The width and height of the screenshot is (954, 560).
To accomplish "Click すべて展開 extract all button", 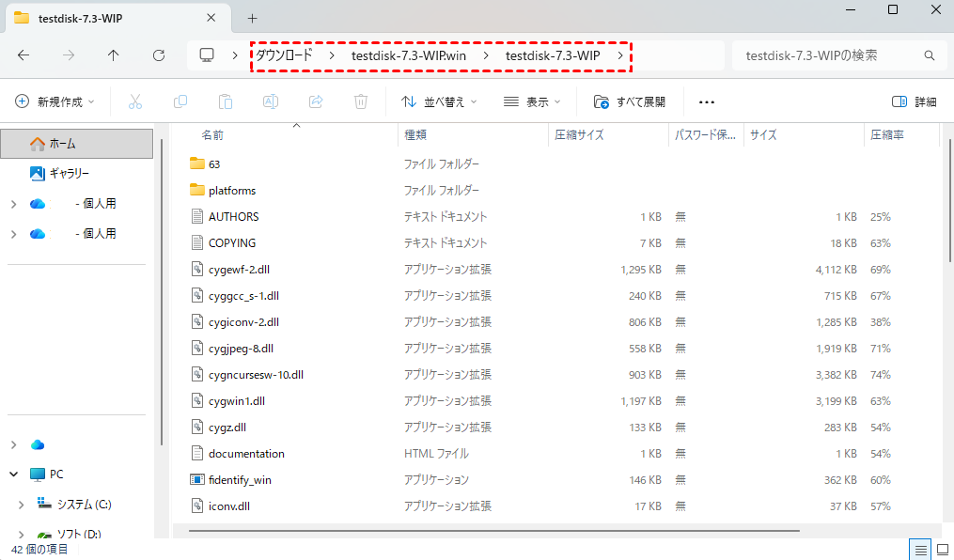I will pyautogui.click(x=630, y=101).
